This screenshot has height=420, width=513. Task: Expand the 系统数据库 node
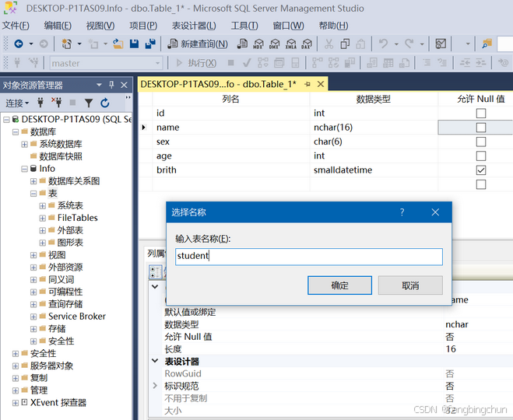pos(24,144)
